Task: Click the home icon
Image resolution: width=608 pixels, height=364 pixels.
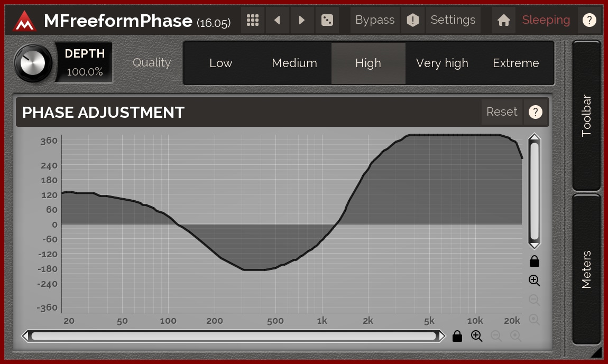Action: (504, 20)
